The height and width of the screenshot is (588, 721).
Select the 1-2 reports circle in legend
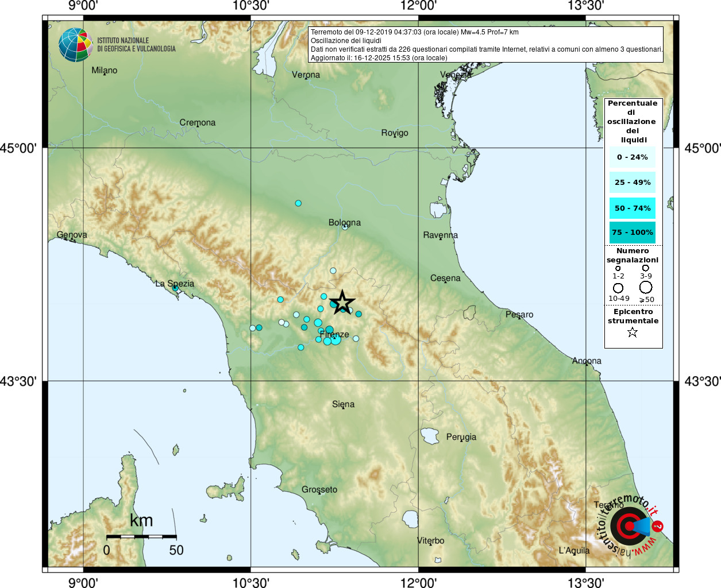pos(618,268)
